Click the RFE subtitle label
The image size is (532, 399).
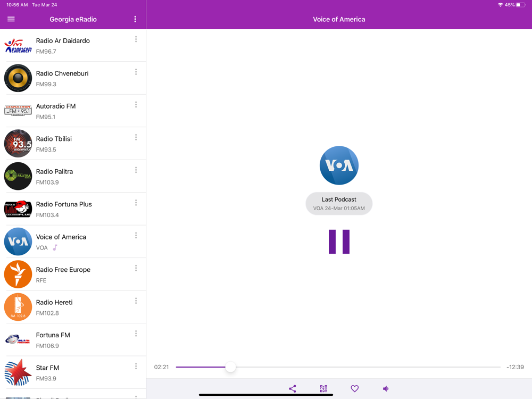(41, 280)
